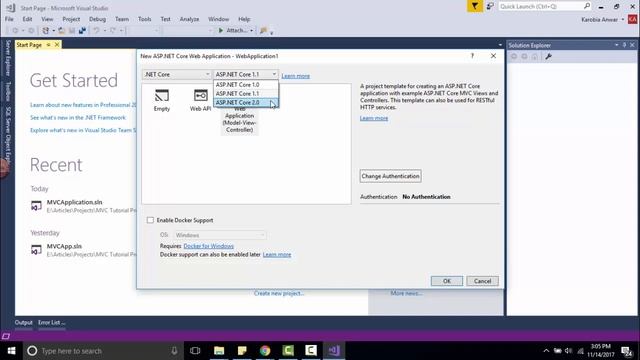Open Solution Explorer properties wrench icon
Image resolution: width=640 pixels, height=360 pixels.
(x=548, y=56)
